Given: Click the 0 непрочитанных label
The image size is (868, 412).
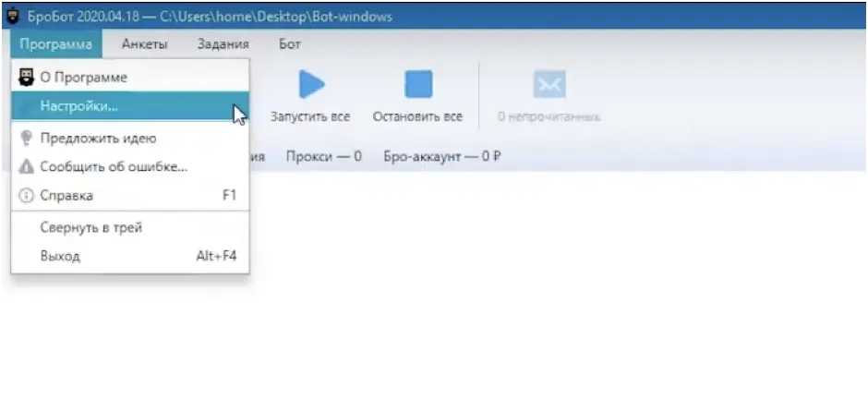Looking at the screenshot, I should click(549, 117).
